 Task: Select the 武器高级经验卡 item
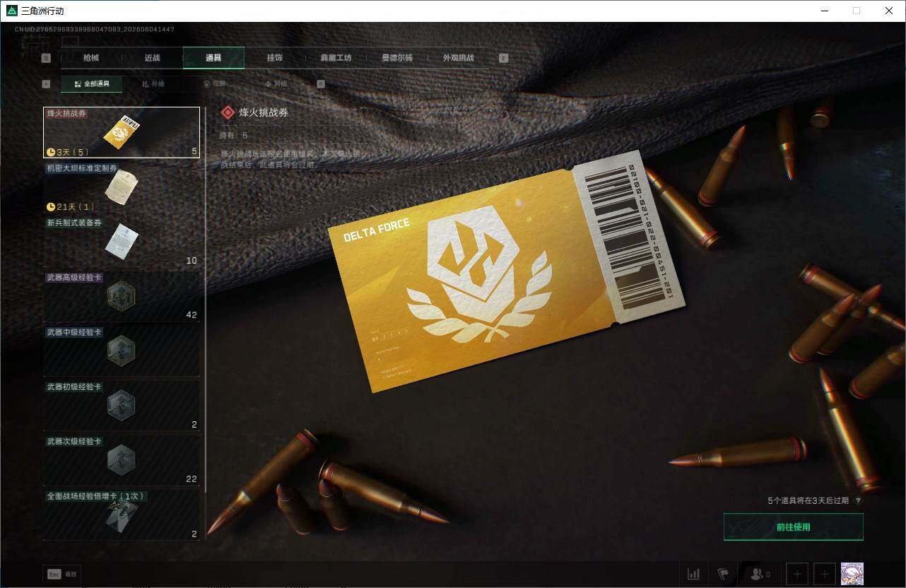point(122,296)
